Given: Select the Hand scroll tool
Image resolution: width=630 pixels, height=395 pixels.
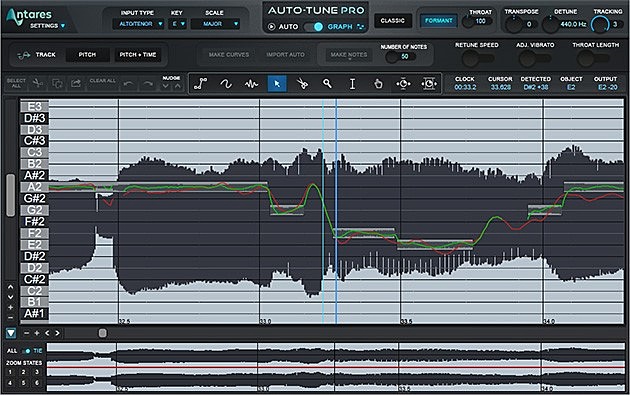Looking at the screenshot, I should (x=378, y=84).
